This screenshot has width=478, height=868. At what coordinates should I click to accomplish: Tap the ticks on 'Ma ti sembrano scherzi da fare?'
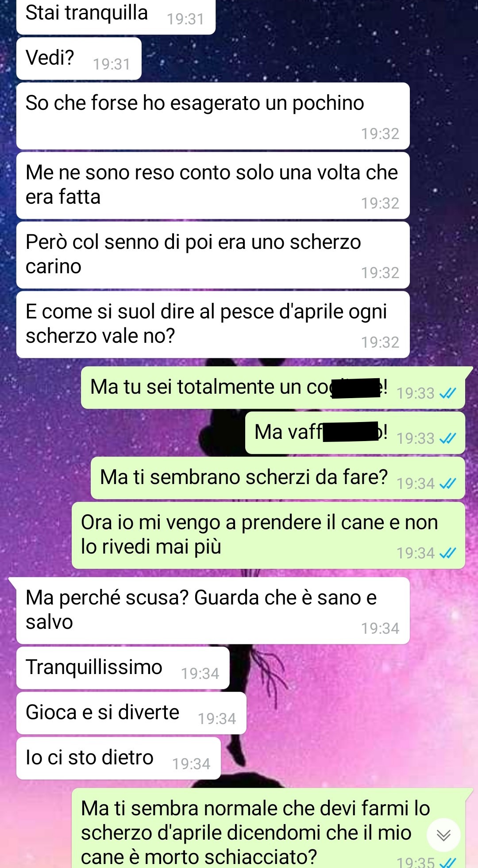(447, 484)
